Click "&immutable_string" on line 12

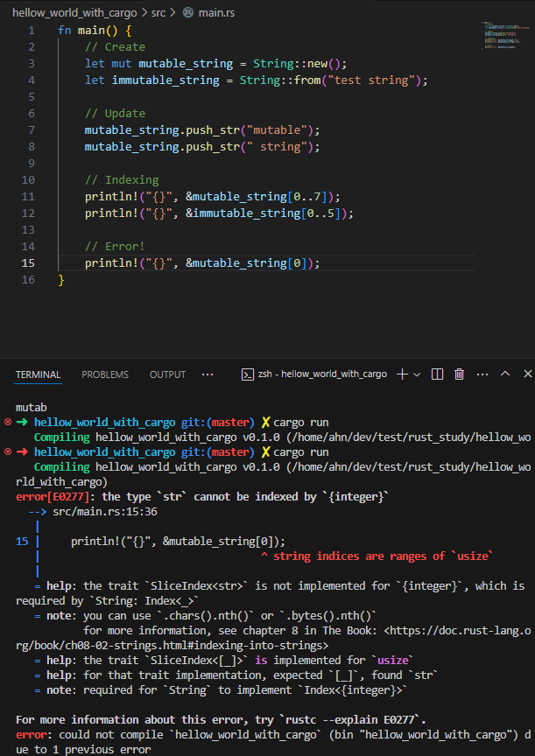click(x=243, y=213)
